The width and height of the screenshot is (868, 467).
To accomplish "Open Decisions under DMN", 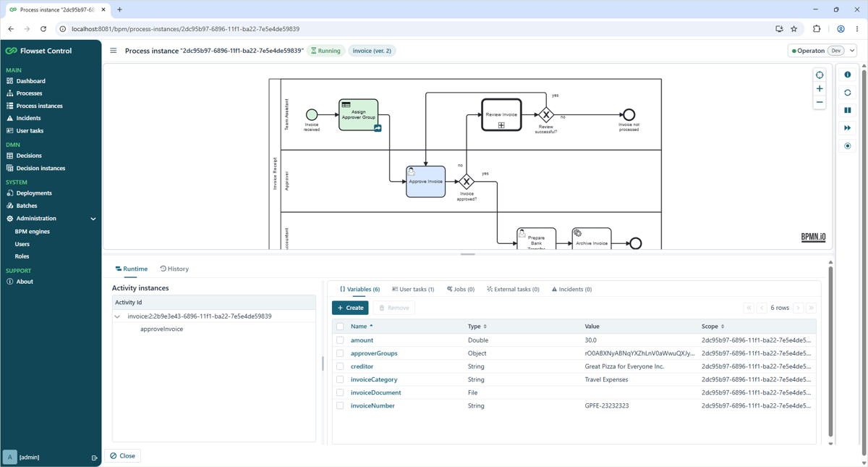I will point(29,156).
